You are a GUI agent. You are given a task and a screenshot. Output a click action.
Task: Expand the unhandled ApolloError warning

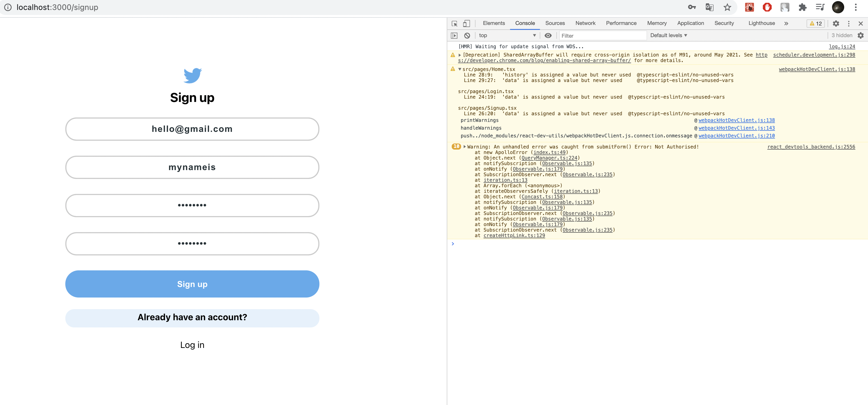click(464, 147)
